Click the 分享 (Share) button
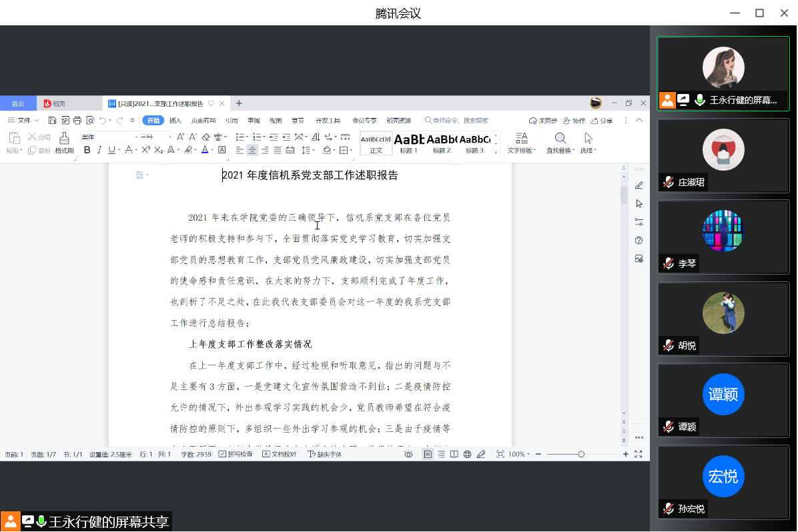This screenshot has height=532, width=798. (x=602, y=121)
